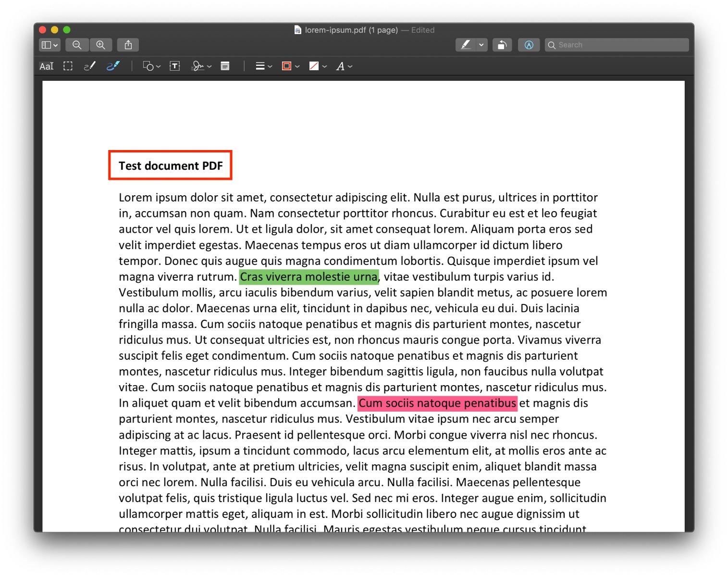Toggle the Markup toolbar off

point(529,45)
